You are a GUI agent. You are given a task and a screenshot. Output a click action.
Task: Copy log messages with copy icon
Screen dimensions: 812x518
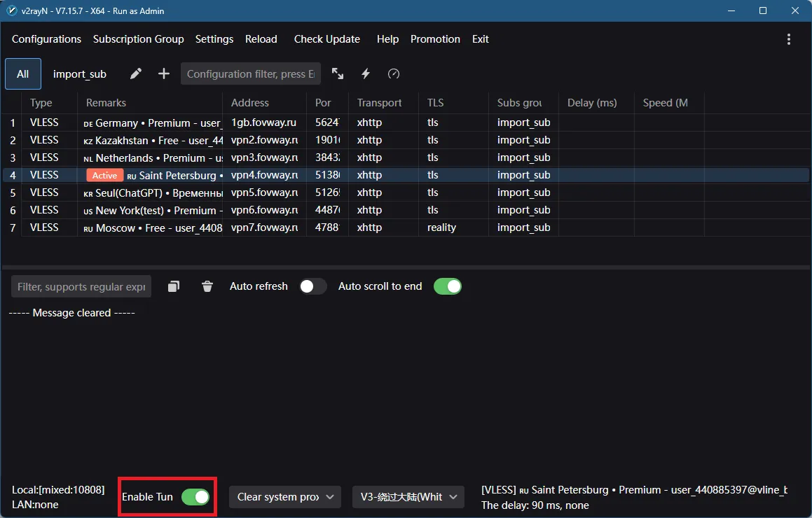tap(174, 286)
